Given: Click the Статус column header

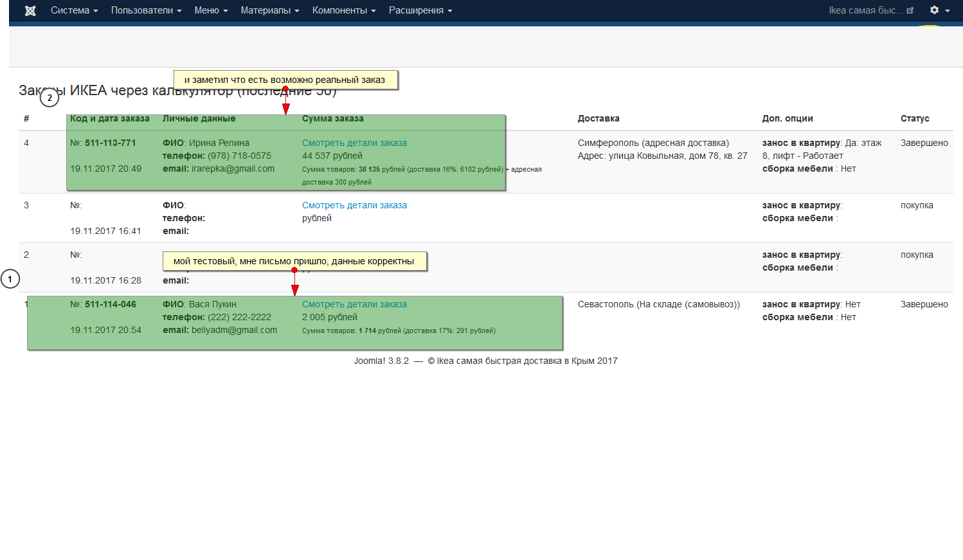Looking at the screenshot, I should [x=915, y=118].
